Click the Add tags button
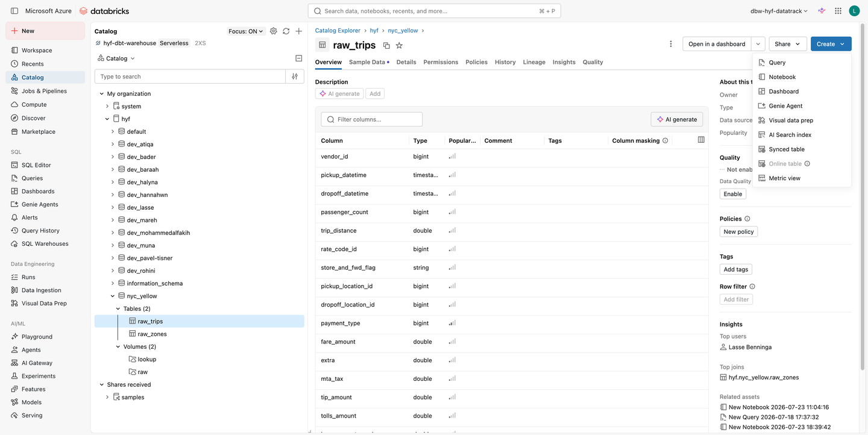868x435 pixels. point(736,269)
